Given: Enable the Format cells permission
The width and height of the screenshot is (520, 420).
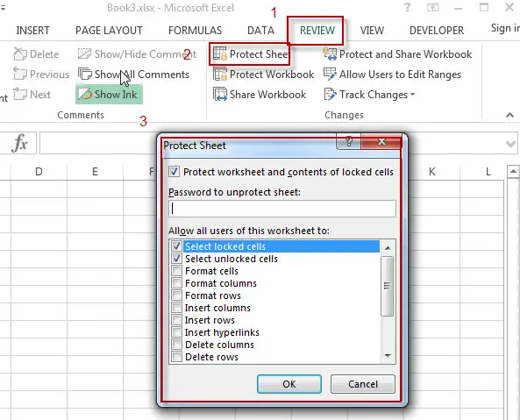Looking at the screenshot, I should click(x=176, y=270).
